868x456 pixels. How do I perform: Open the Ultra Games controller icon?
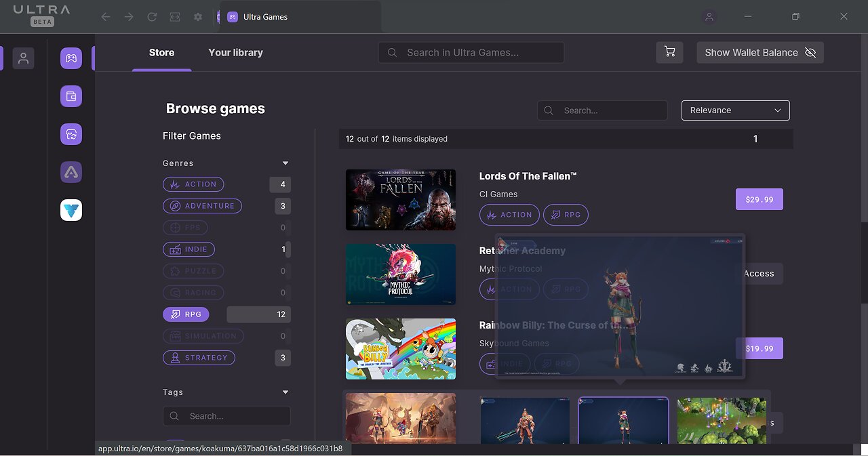pos(71,58)
